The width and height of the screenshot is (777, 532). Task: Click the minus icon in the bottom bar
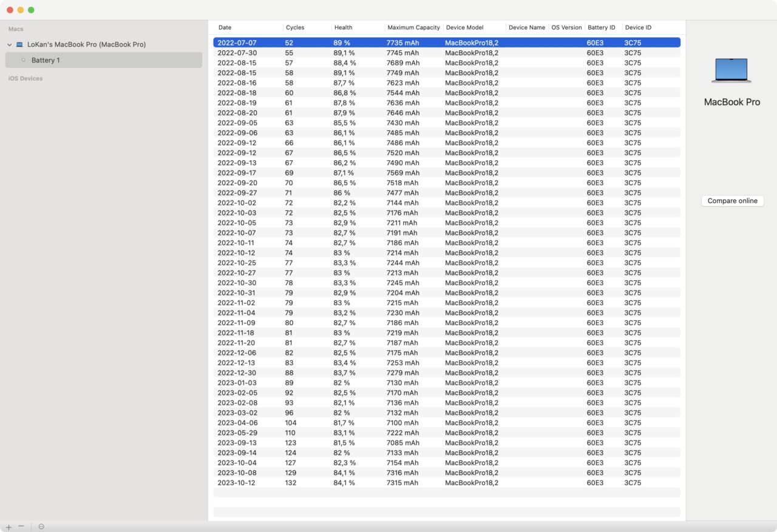point(21,527)
